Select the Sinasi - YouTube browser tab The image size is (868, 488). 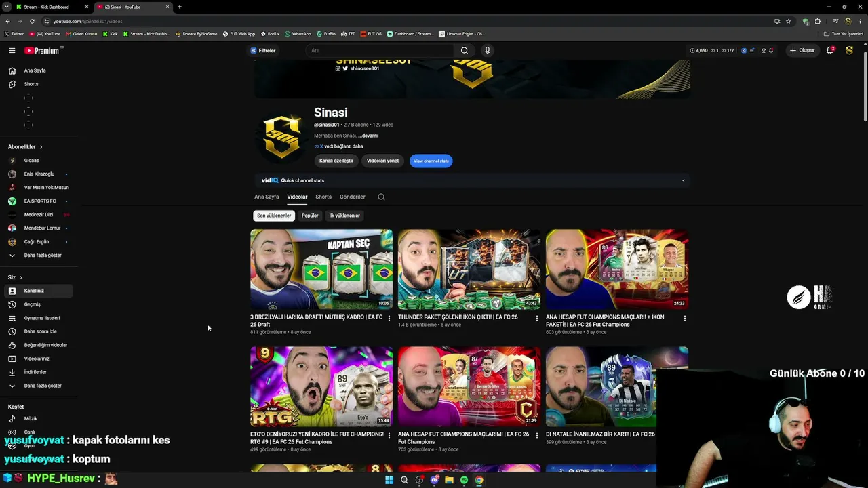[x=133, y=7]
